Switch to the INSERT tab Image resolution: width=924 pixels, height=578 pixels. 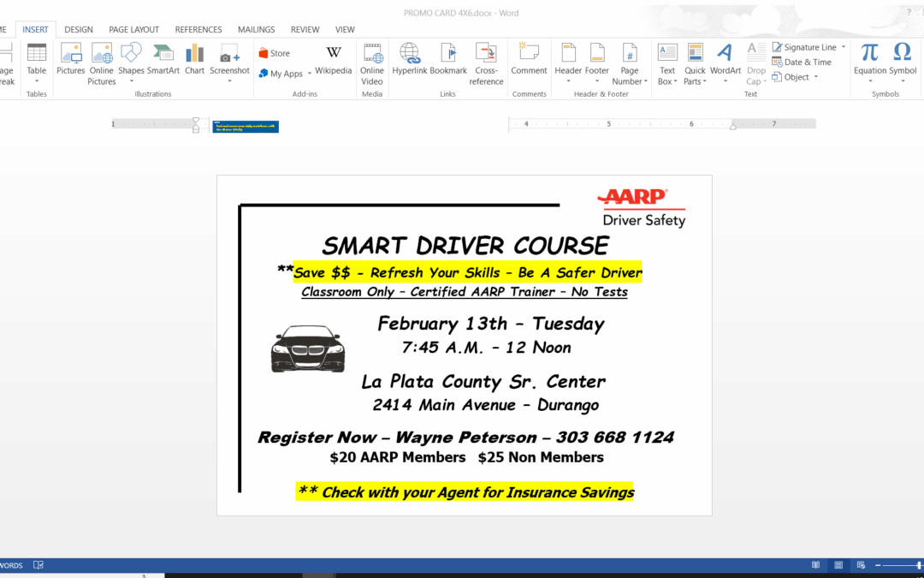(x=35, y=29)
